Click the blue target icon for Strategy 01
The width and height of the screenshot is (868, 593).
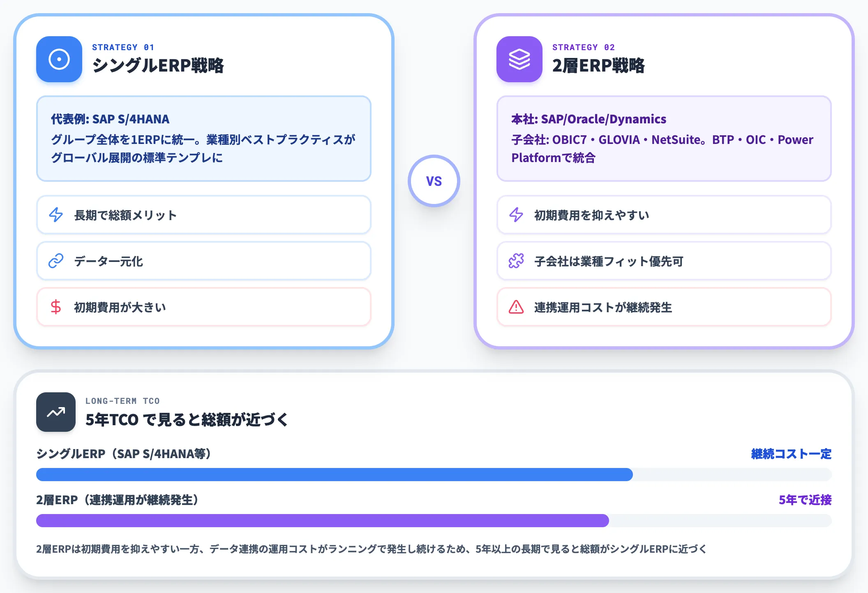[x=59, y=59]
